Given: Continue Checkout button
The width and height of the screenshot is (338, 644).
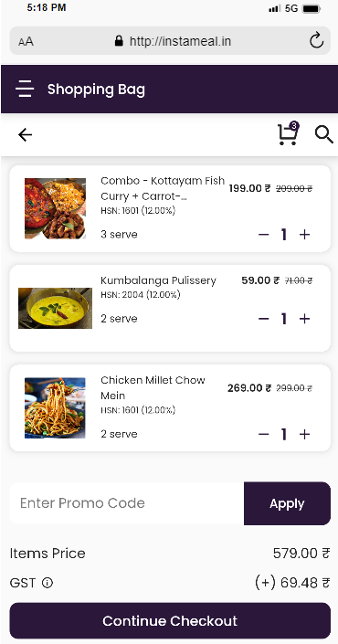Looking at the screenshot, I should tap(170, 620).
